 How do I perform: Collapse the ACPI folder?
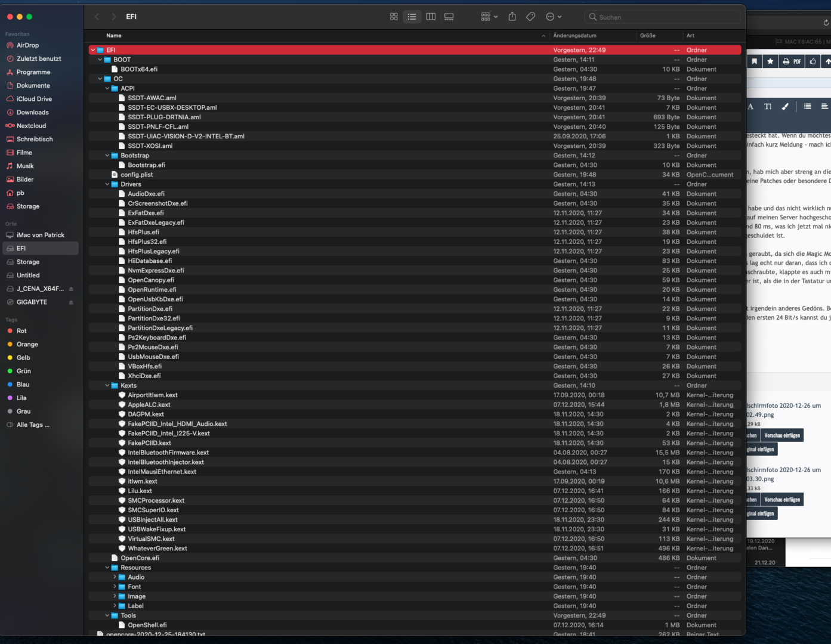coord(107,88)
